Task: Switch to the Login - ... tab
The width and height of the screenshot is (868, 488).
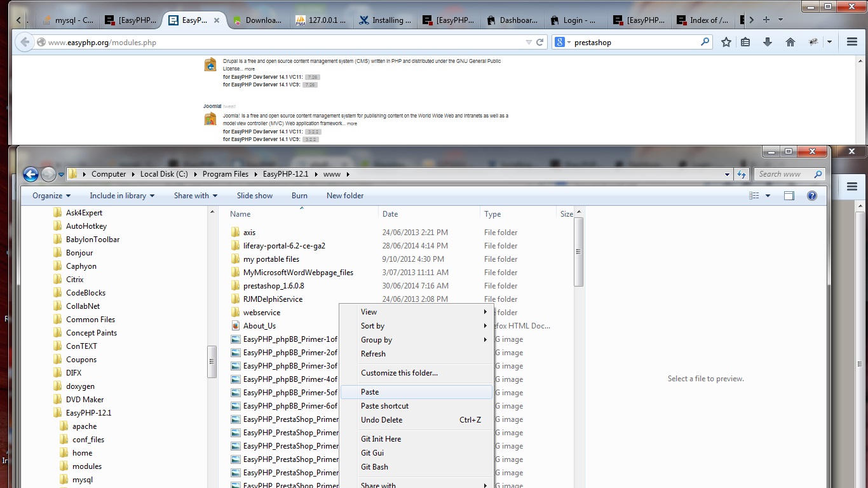Action: click(575, 20)
